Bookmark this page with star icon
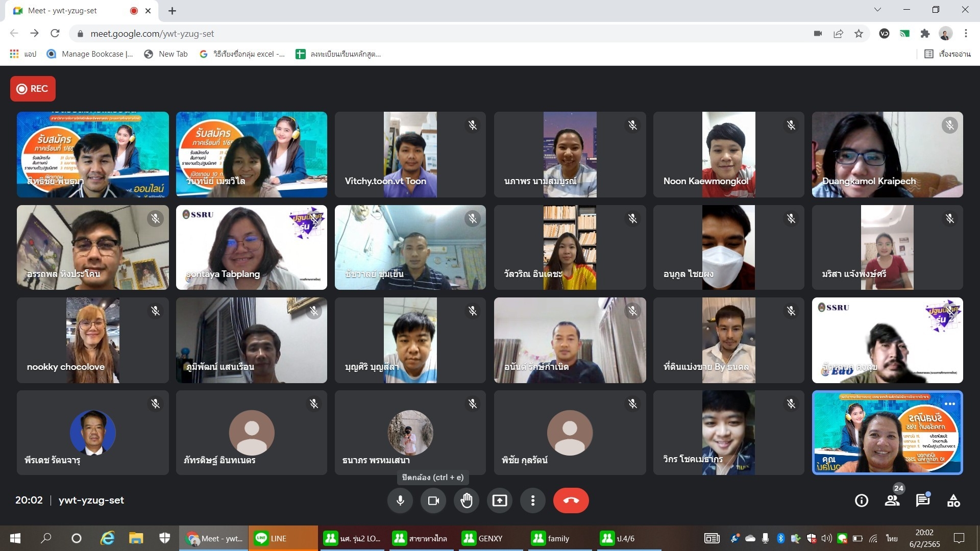 pos(859,34)
